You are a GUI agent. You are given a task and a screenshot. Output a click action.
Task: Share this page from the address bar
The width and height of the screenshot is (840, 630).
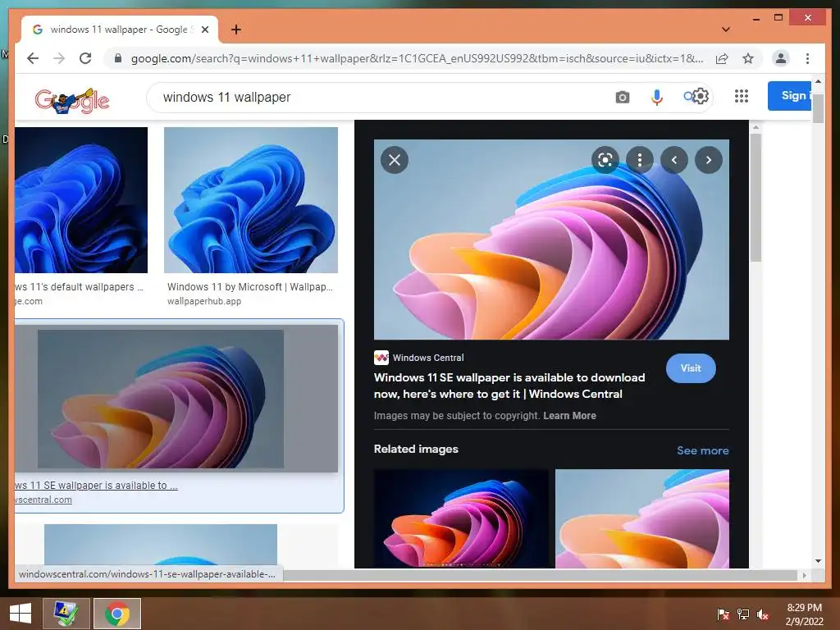722,58
